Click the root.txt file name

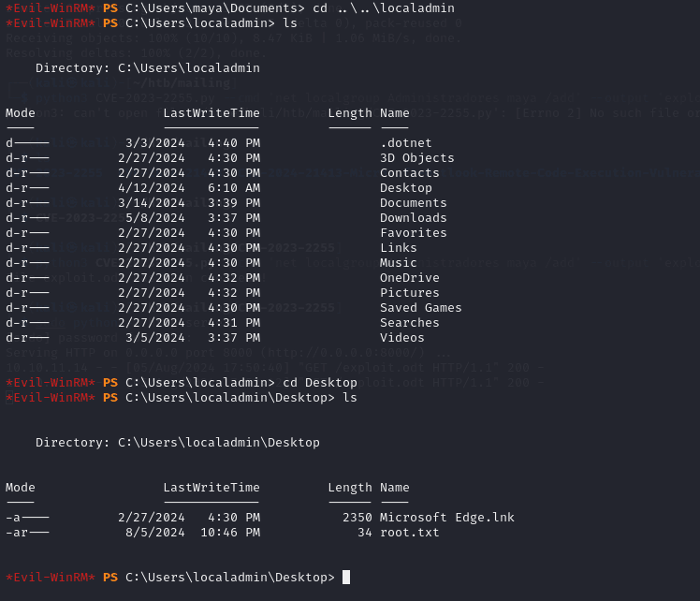(x=409, y=532)
